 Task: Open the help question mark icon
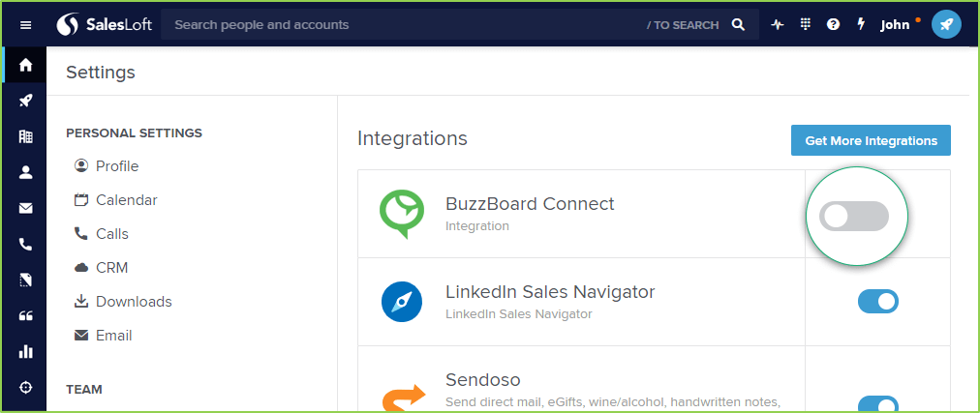point(833,25)
